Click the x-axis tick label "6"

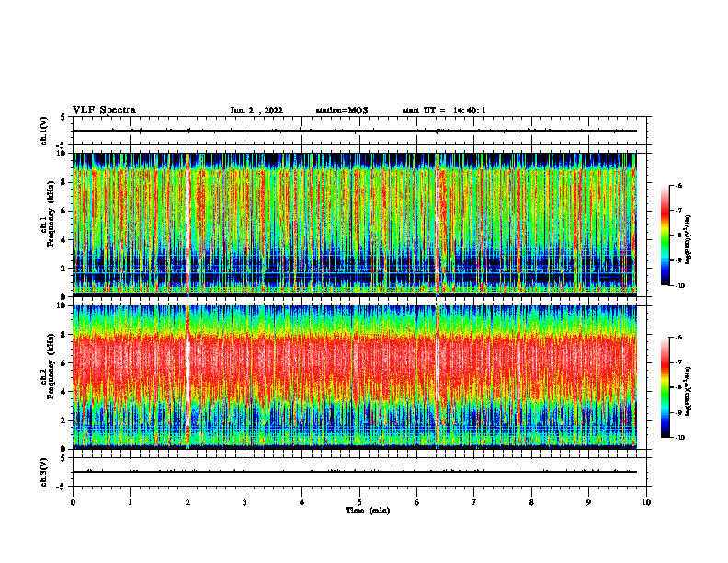(417, 502)
